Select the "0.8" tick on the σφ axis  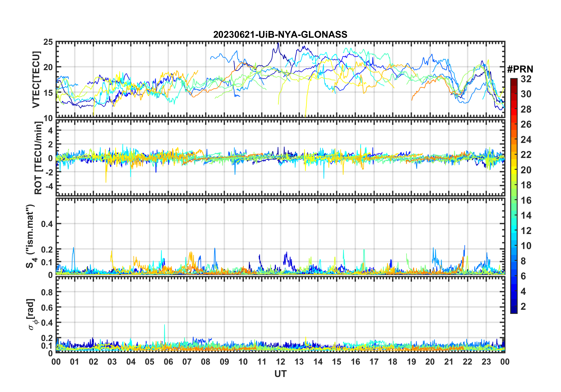(x=47, y=292)
